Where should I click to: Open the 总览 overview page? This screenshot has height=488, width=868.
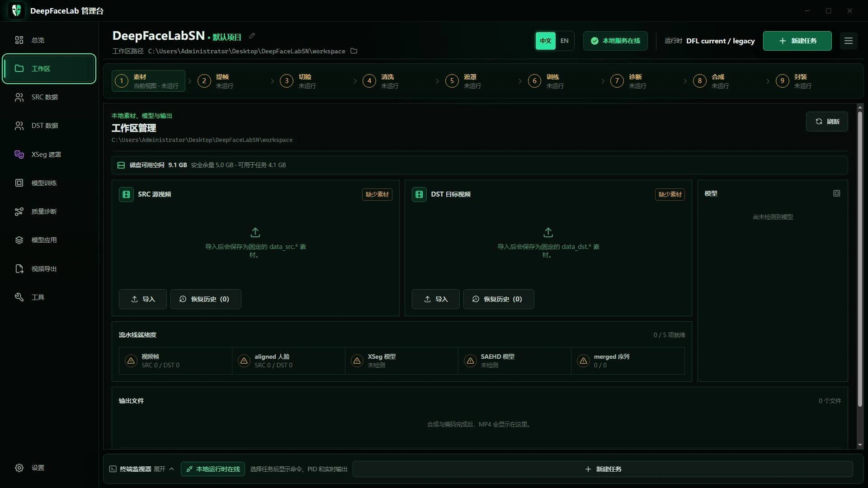click(x=49, y=40)
